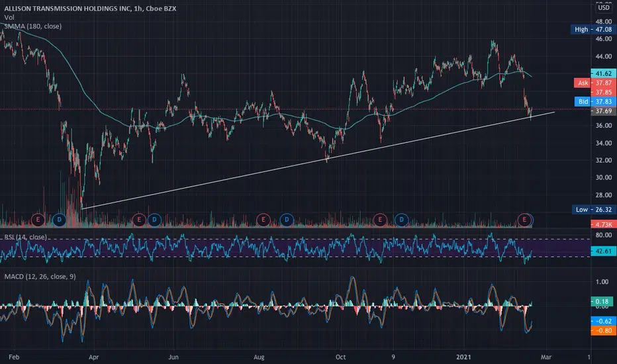Click the 1.00 MACD axis value
This screenshot has height=364, width=617.
pyautogui.click(x=602, y=282)
